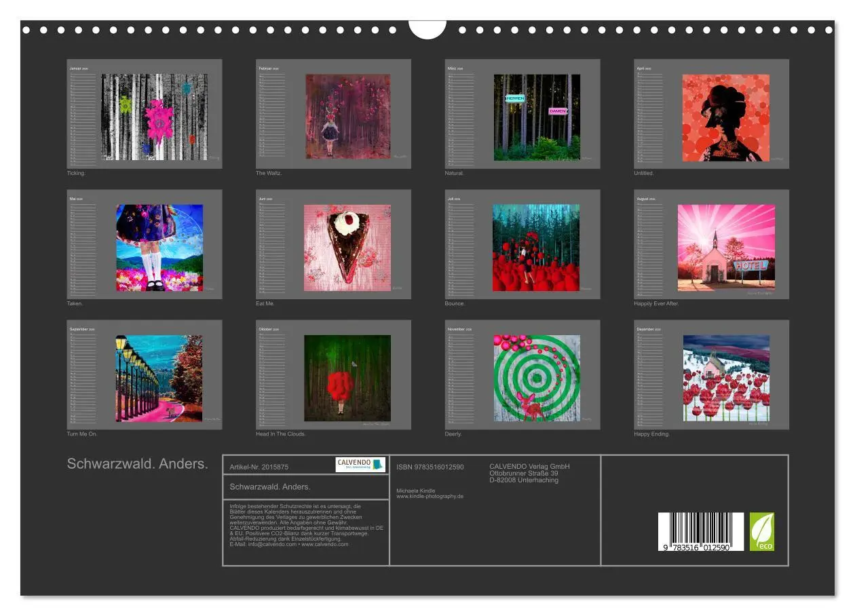
Task: Click the green eco leaf icon
Action: coord(761,532)
